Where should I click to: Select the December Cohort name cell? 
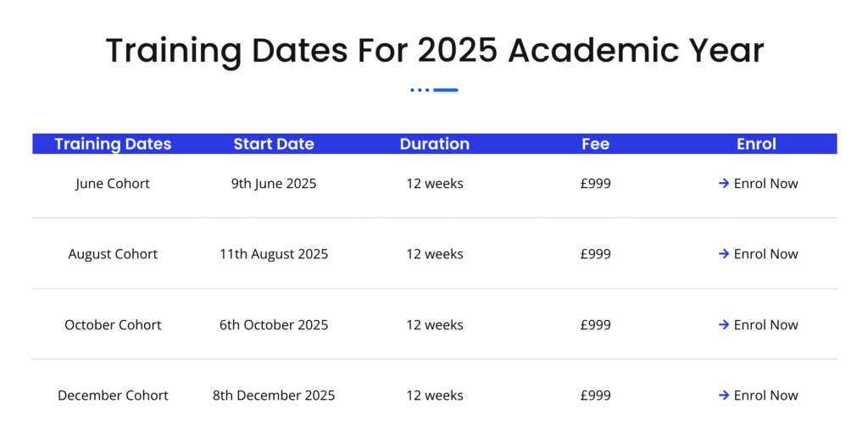pyautogui.click(x=113, y=395)
